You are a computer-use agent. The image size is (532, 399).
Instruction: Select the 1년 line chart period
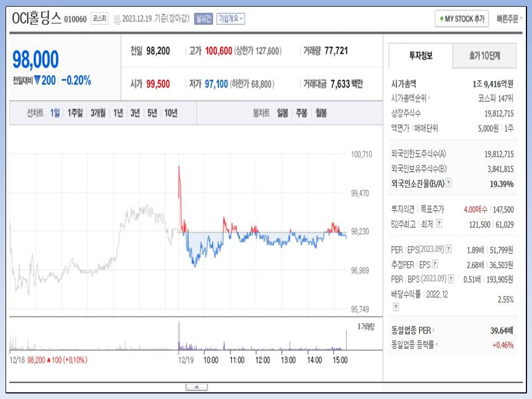tap(118, 112)
